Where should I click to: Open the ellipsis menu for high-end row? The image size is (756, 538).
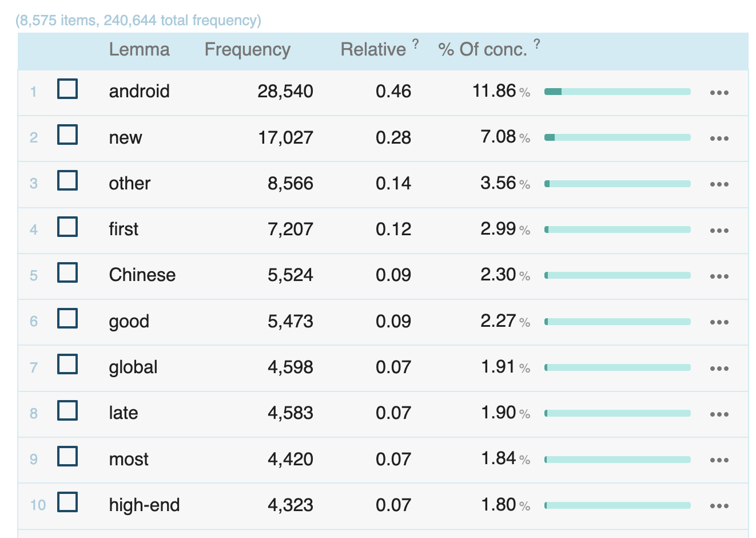point(719,506)
